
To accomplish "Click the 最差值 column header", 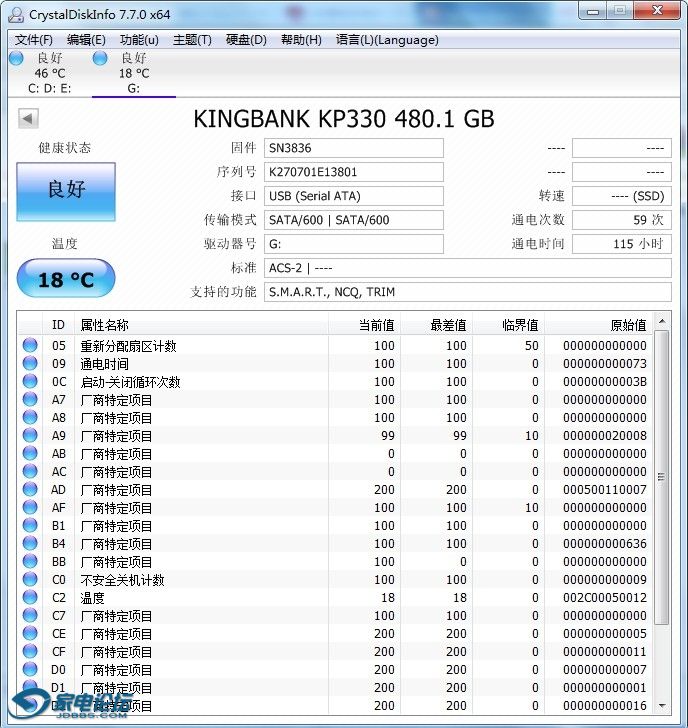I will 436,325.
